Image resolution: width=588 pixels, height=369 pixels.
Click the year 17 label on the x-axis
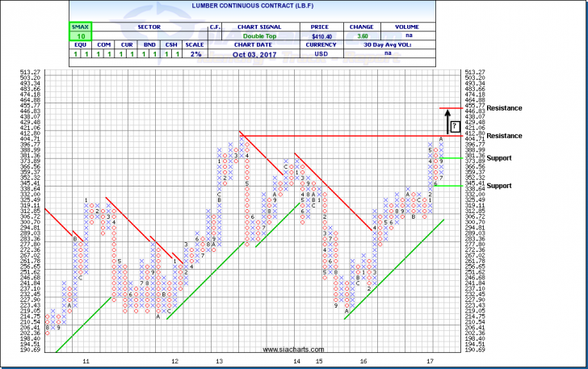click(430, 361)
